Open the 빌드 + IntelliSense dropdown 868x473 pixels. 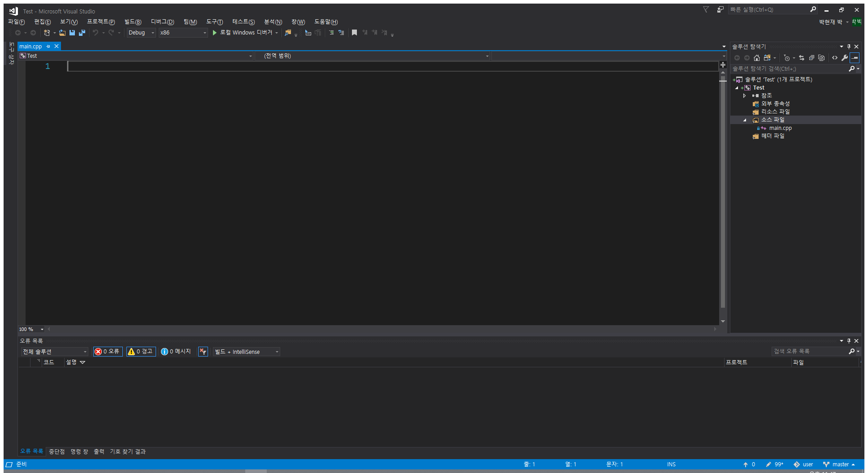point(247,352)
